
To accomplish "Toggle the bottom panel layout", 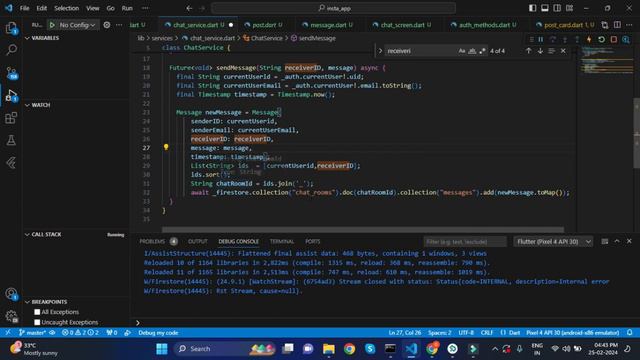I will pyautogui.click(x=544, y=8).
